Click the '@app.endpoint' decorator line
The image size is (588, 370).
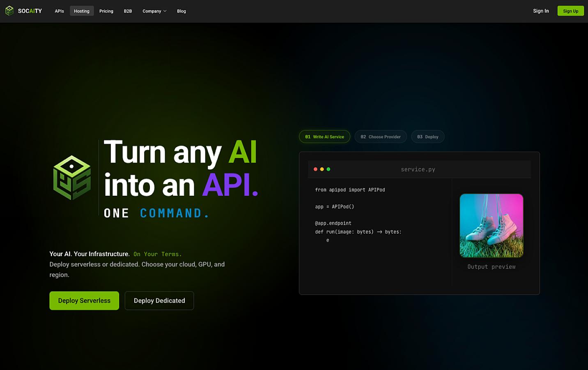click(x=333, y=223)
